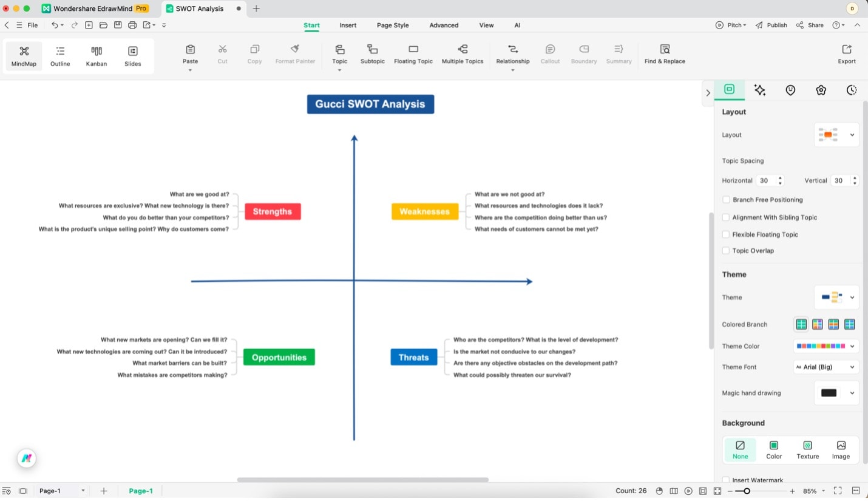This screenshot has width=868, height=501.
Task: Click the Undo arrow
Action: [x=55, y=25]
